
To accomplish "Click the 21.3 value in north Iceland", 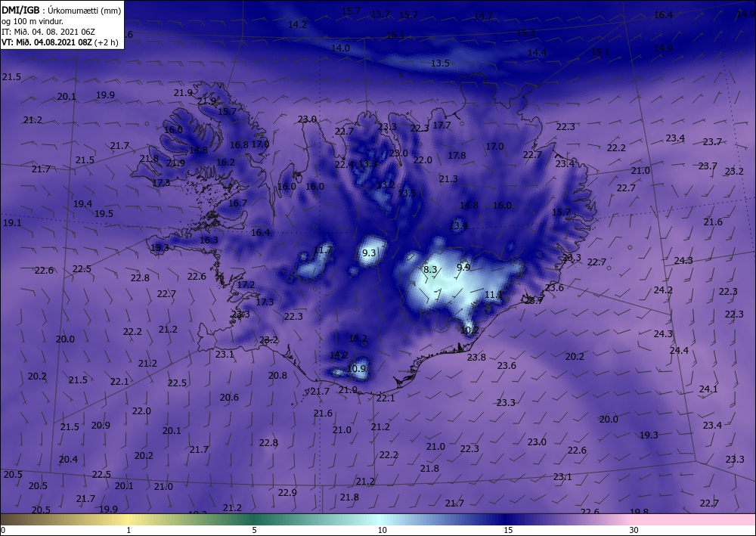I will 448,179.
